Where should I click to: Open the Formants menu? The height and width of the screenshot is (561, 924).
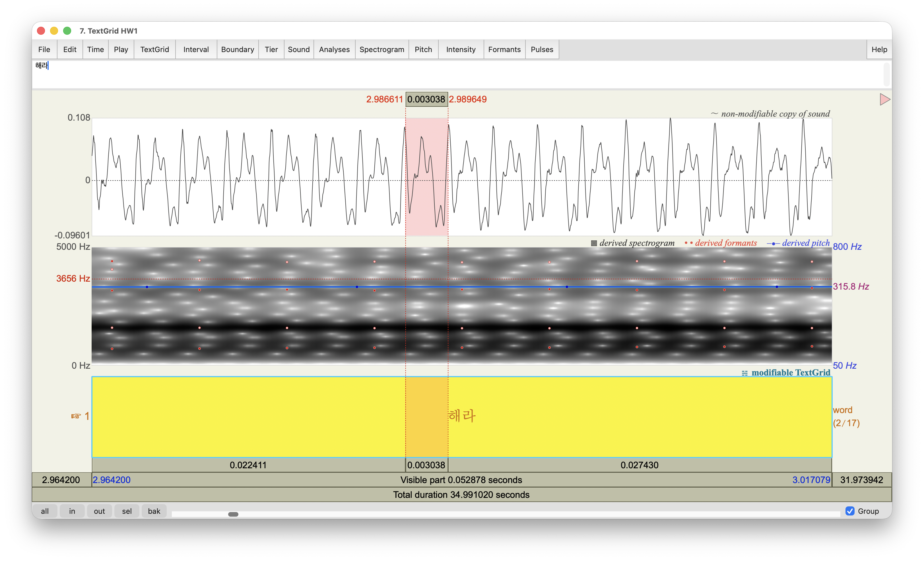(x=504, y=49)
